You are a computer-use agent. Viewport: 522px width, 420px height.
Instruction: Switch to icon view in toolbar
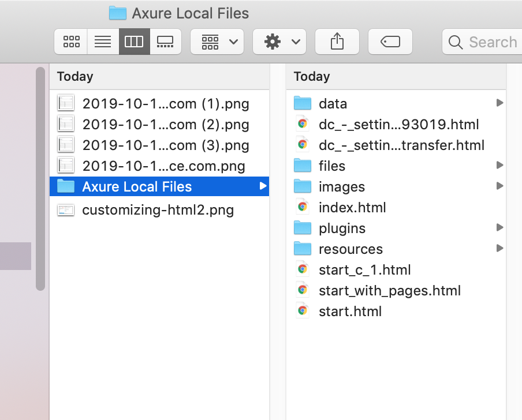(x=71, y=42)
